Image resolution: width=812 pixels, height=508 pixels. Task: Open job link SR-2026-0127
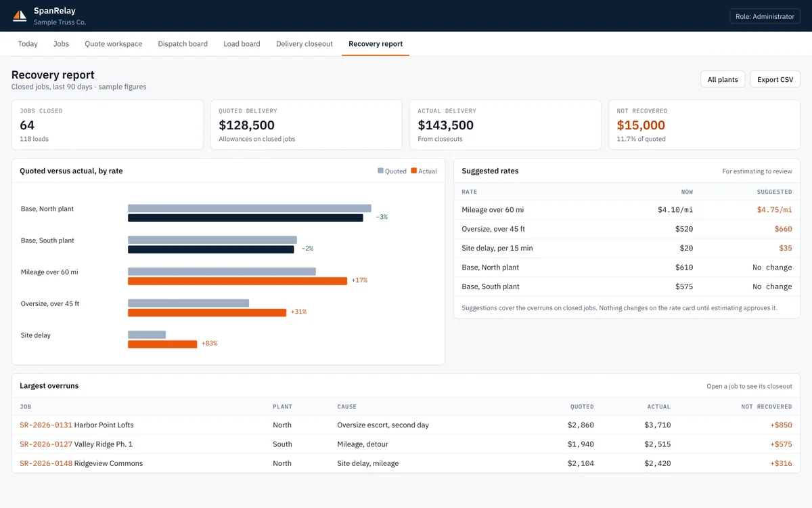point(46,444)
